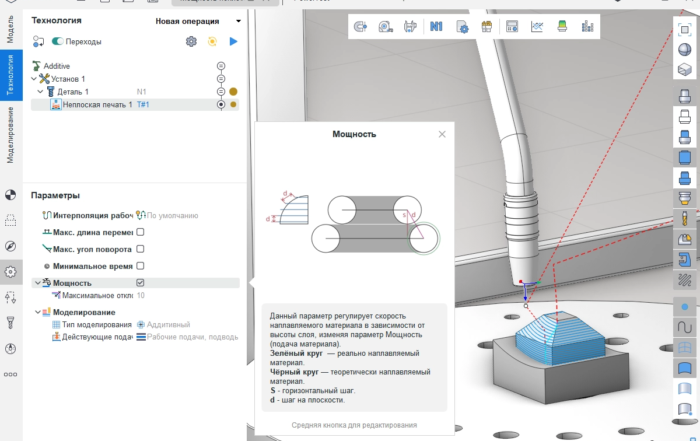700x441 pixels.
Task: Click the N1 toolbar icon
Action: click(436, 27)
